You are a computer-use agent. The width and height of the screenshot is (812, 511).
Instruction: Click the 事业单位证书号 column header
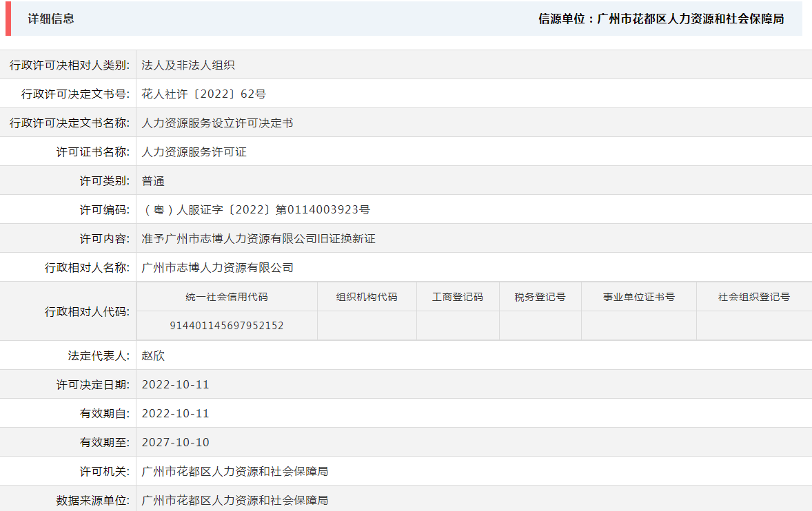[639, 297]
